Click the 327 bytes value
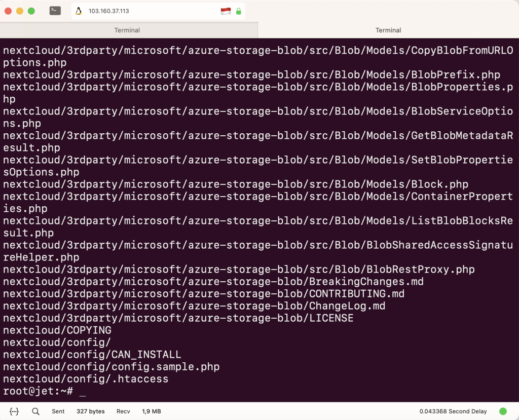Viewport: 519px width, 420px height. click(90, 411)
